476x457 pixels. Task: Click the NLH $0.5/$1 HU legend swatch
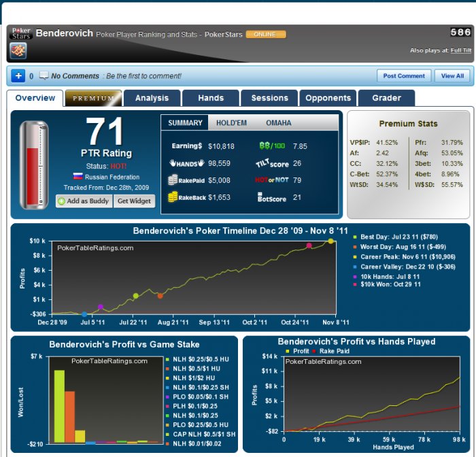(x=167, y=369)
